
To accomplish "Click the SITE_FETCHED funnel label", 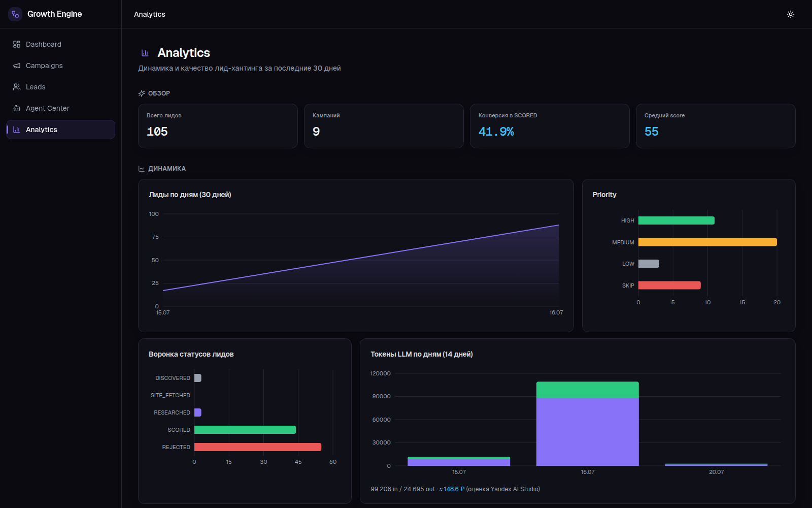I will click(171, 395).
